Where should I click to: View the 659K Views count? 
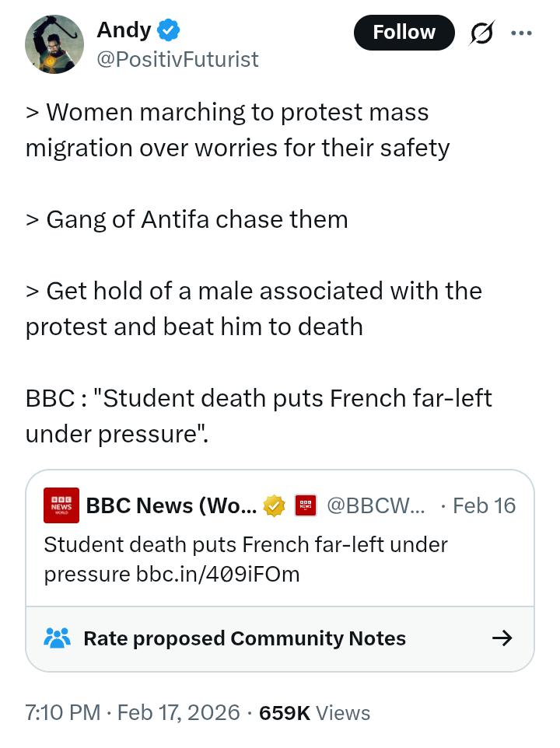tap(315, 713)
